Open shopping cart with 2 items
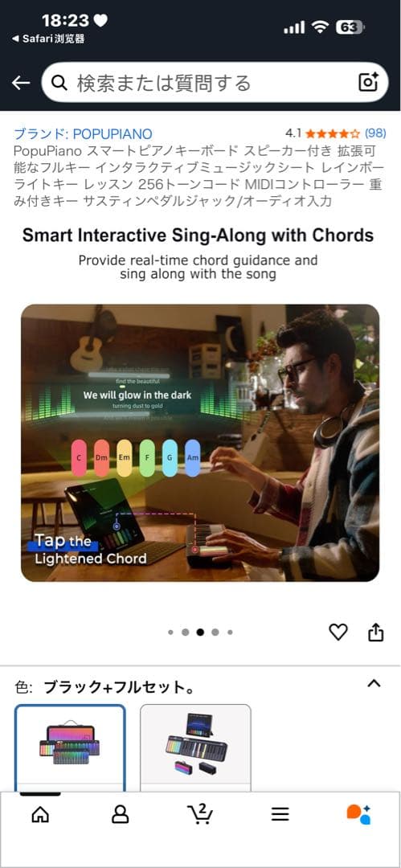Viewport: 401px width, 868px height. tap(200, 813)
